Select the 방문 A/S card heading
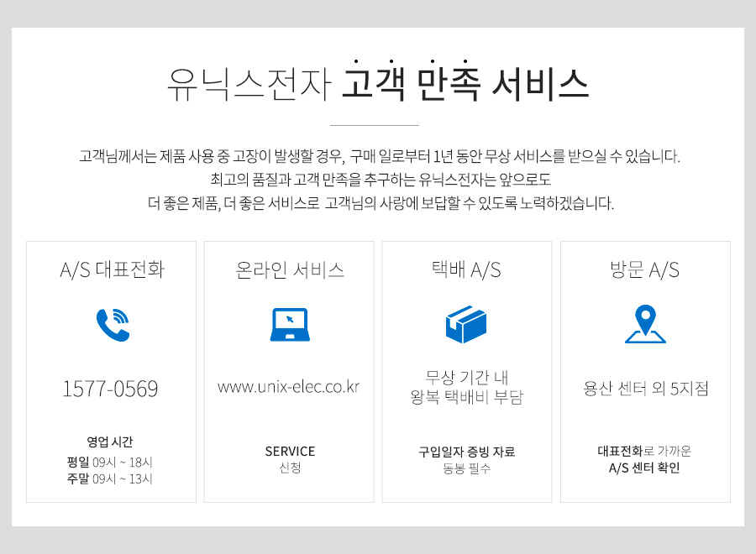The image size is (756, 554). coord(645,270)
